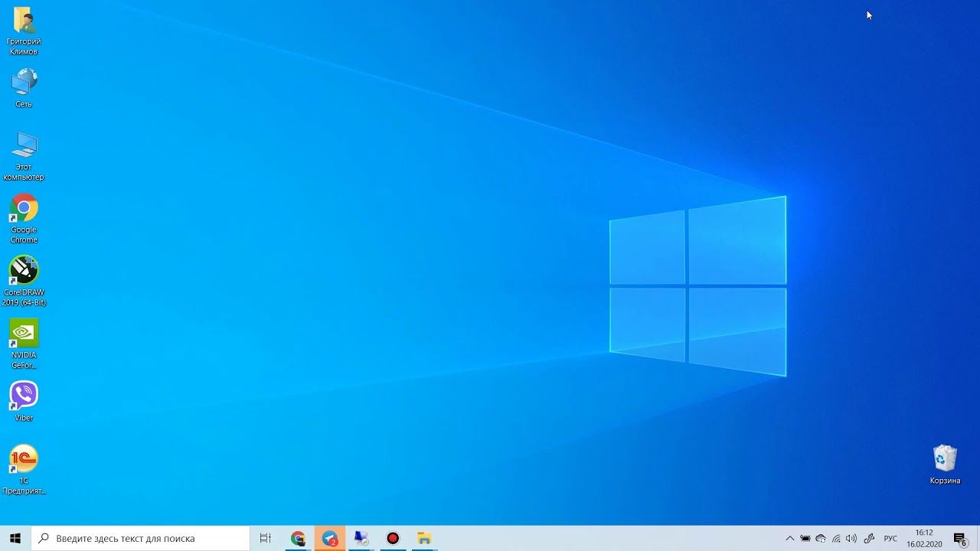This screenshot has width=980, height=551.
Task: Open the Windows Start menu
Action: click(15, 539)
